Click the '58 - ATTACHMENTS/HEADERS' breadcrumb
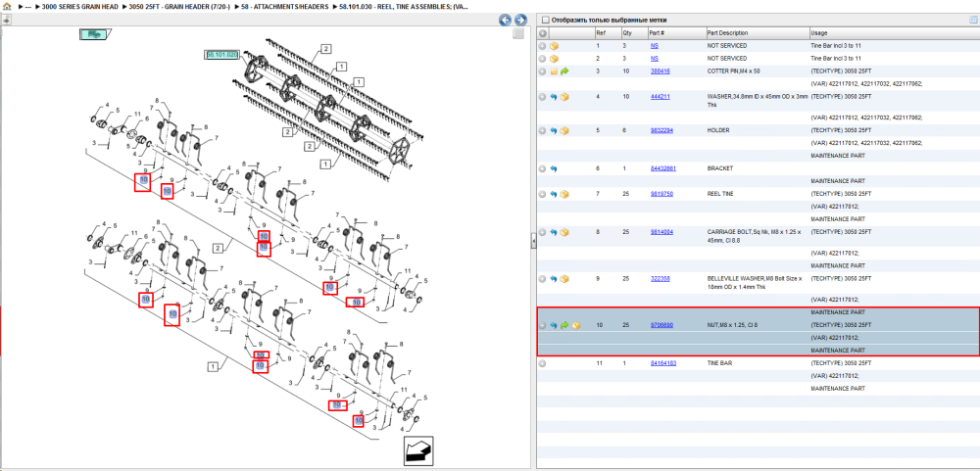Screen dimensions: 980x471 [x=284, y=6]
